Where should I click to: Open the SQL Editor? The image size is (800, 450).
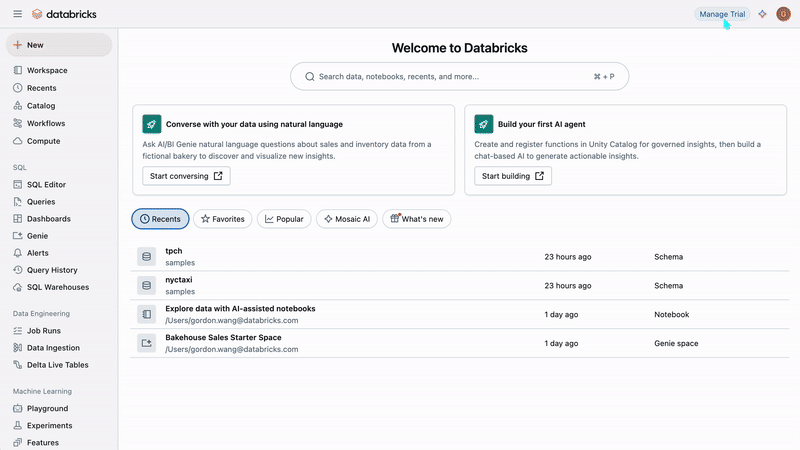(46, 185)
